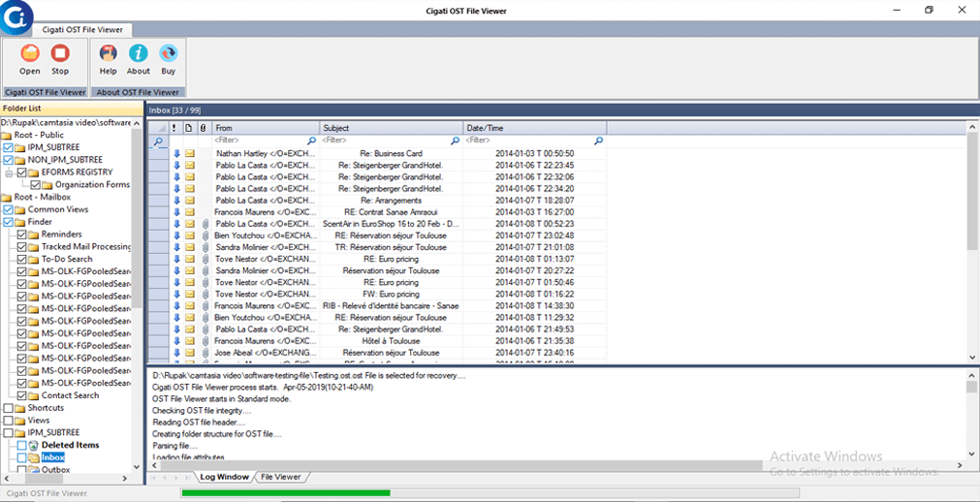This screenshot has height=502, width=980.
Task: Open the Help guide
Action: click(x=109, y=52)
